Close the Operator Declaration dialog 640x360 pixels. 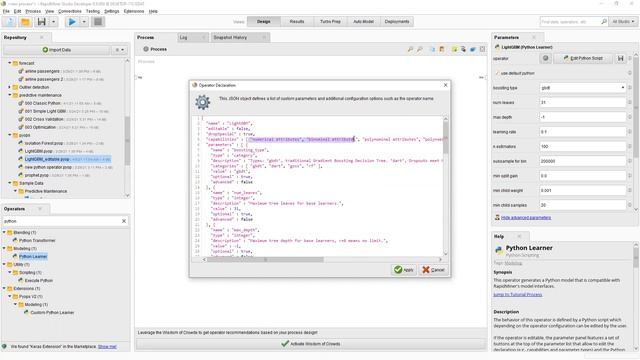[445, 85]
